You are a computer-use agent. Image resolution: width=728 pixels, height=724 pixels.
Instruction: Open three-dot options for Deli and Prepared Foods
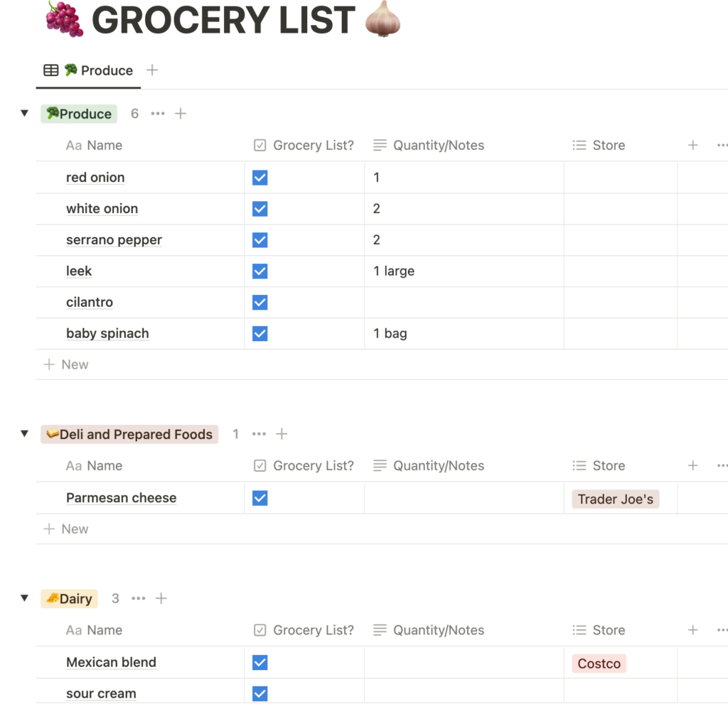point(259,434)
